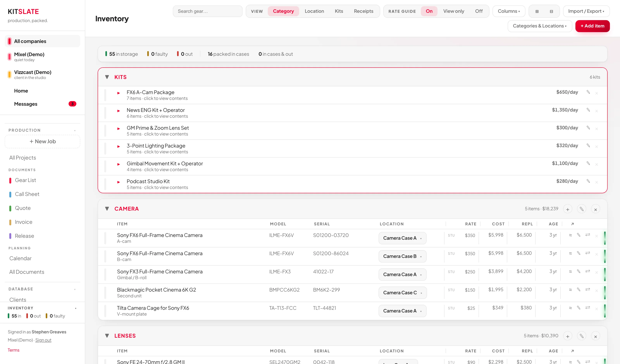This screenshot has width=620, height=364.
Task: Click transfer arrows on Sony FX6 A-cam row
Action: (588, 235)
